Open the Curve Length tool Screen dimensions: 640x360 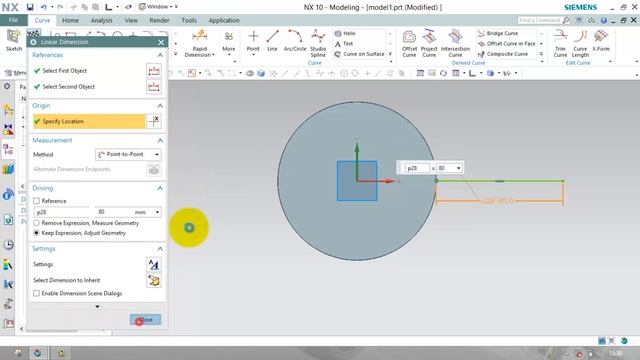pyautogui.click(x=580, y=43)
